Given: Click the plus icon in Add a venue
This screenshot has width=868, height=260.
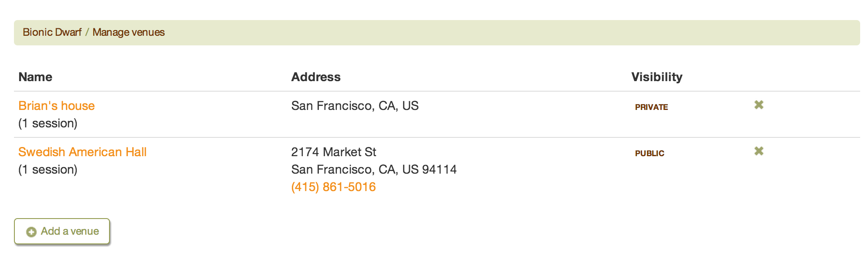Looking at the screenshot, I should click(x=31, y=232).
